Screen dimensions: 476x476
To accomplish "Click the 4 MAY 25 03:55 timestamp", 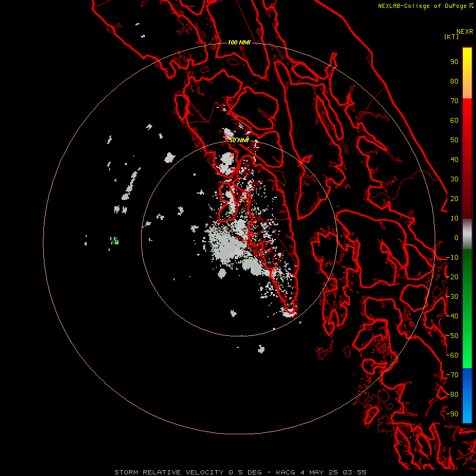I will pyautogui.click(x=333, y=472).
